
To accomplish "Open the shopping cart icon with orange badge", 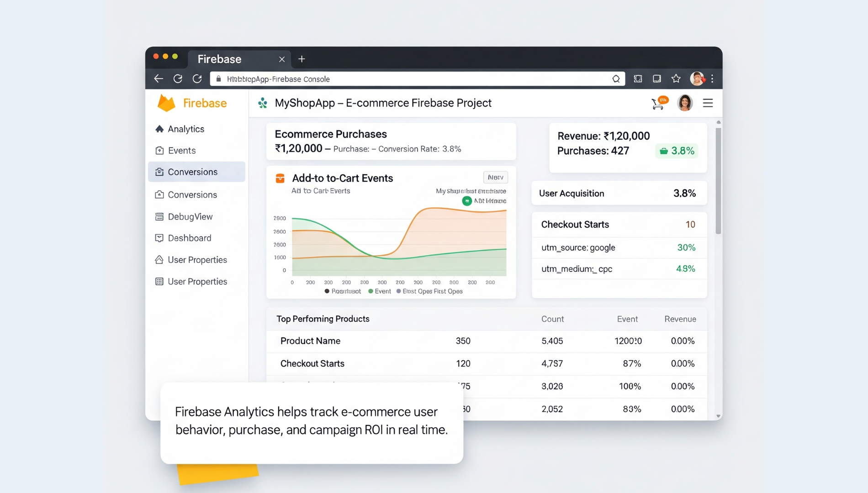I will click(659, 103).
